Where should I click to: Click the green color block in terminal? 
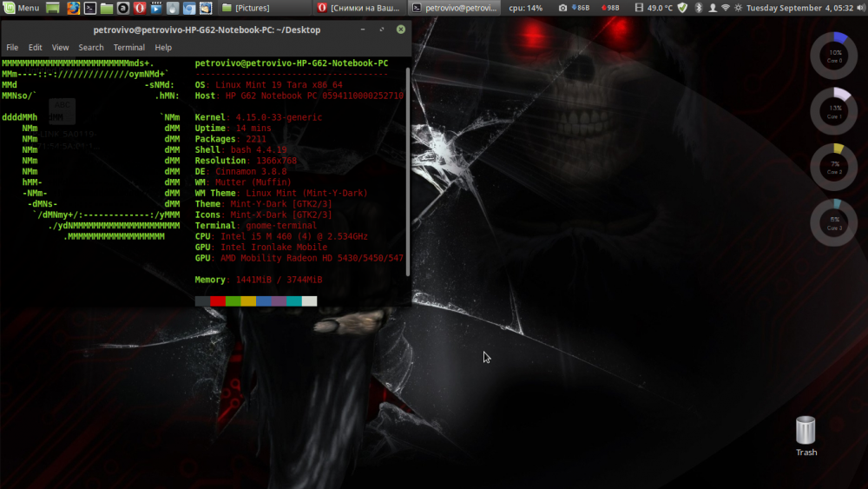pos(233,301)
